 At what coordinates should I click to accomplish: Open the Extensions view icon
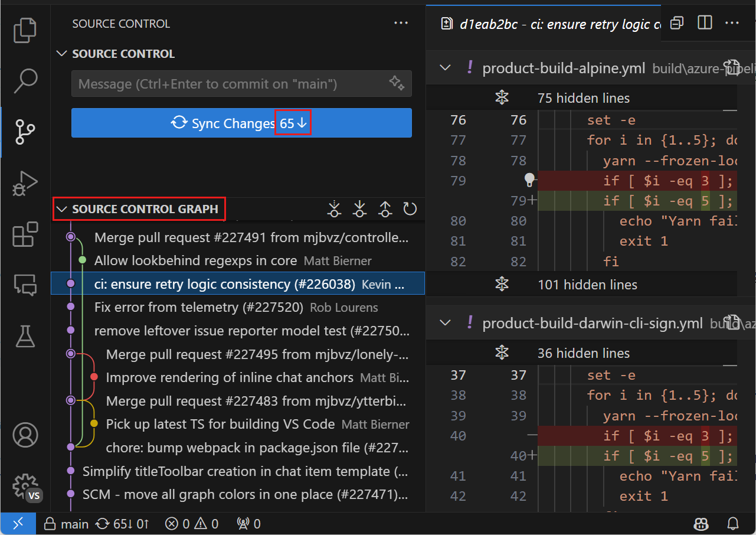[x=25, y=234]
